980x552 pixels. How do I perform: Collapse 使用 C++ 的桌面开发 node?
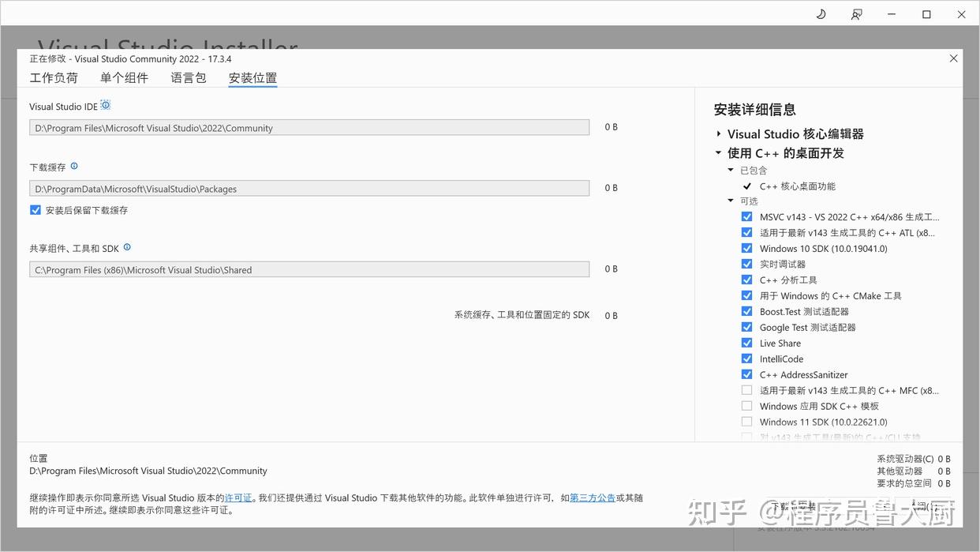[x=719, y=153]
